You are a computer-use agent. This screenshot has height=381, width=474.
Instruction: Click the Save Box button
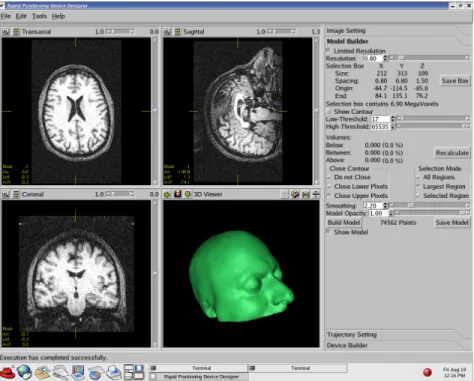pos(455,81)
